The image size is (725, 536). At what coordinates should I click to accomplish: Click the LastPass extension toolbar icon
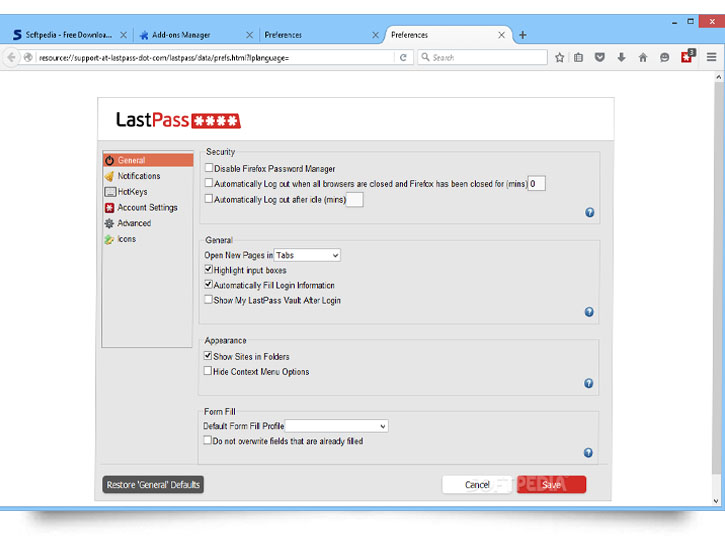tap(687, 56)
